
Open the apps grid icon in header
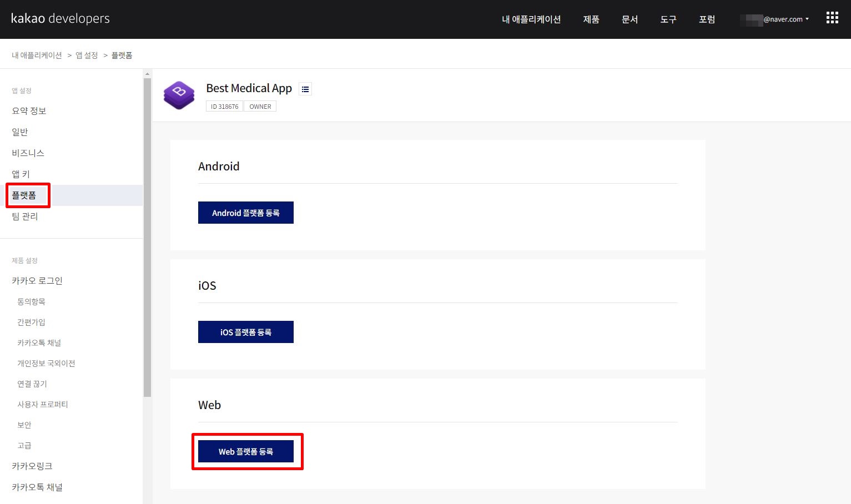pos(832,18)
